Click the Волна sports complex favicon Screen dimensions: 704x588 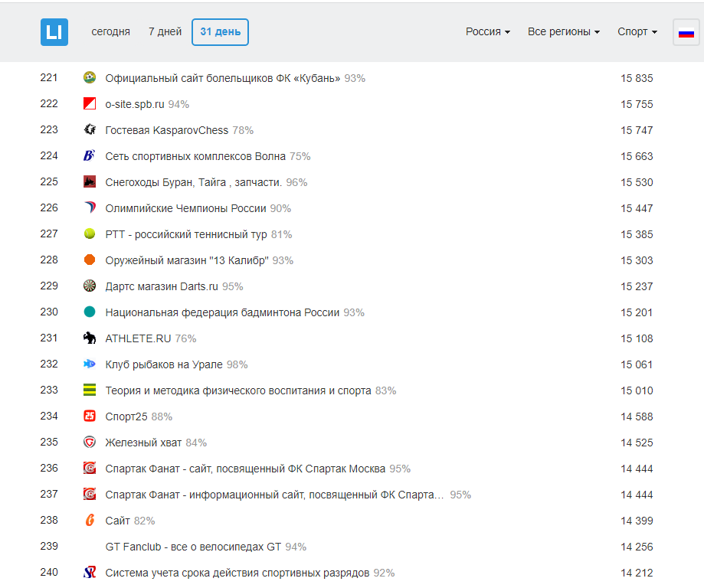(x=90, y=155)
